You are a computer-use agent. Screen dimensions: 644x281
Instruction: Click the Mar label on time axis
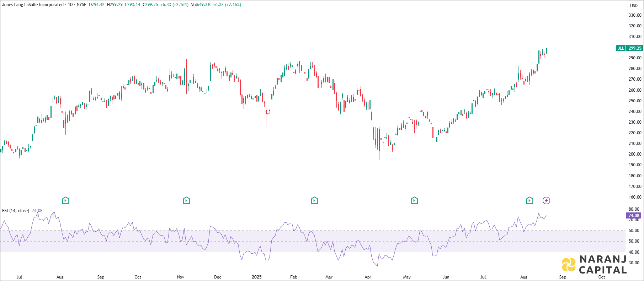coord(329,277)
